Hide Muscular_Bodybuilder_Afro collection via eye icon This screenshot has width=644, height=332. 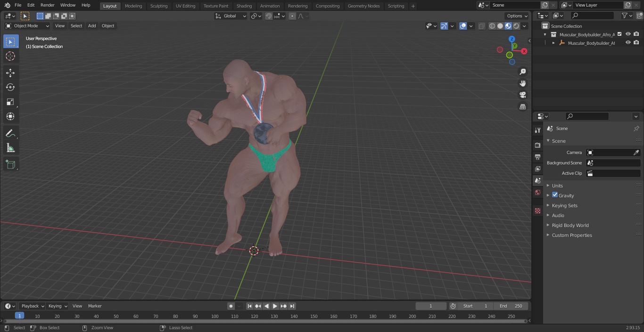[628, 34]
